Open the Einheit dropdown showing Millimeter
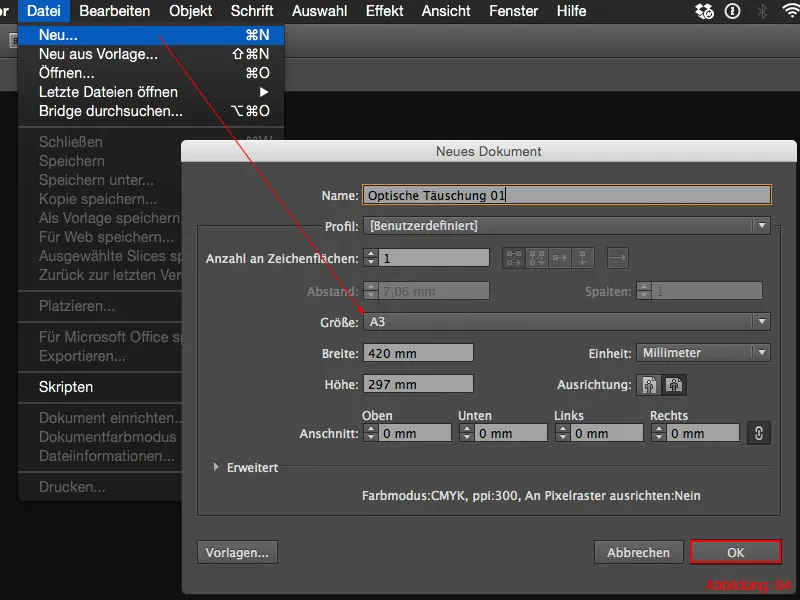Screen dimensions: 800x600 click(x=703, y=353)
